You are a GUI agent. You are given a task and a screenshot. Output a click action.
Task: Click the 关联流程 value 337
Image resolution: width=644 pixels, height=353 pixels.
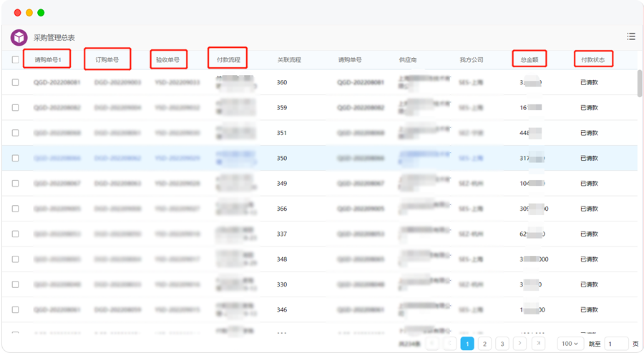tap(282, 234)
